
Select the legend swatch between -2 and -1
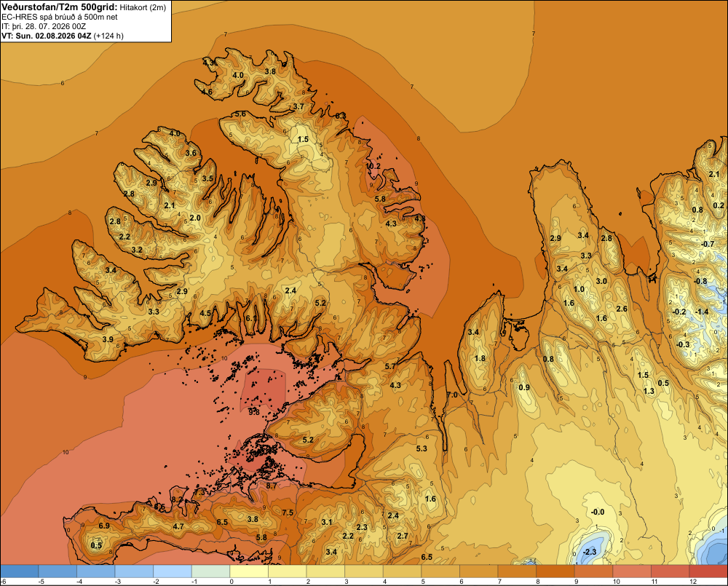(x=173, y=571)
